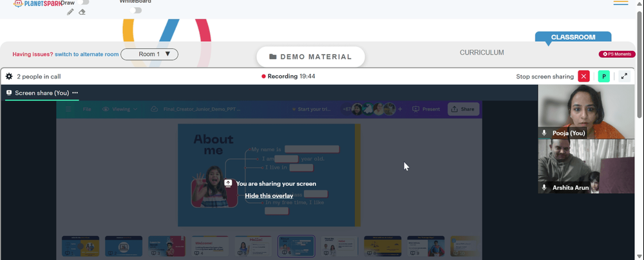Click Arshita Arun's video tile

(x=586, y=166)
